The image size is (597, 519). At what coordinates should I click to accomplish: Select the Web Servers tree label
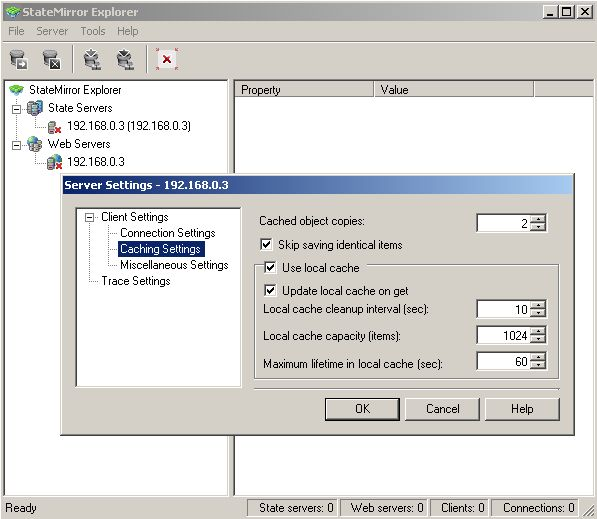coord(79,144)
